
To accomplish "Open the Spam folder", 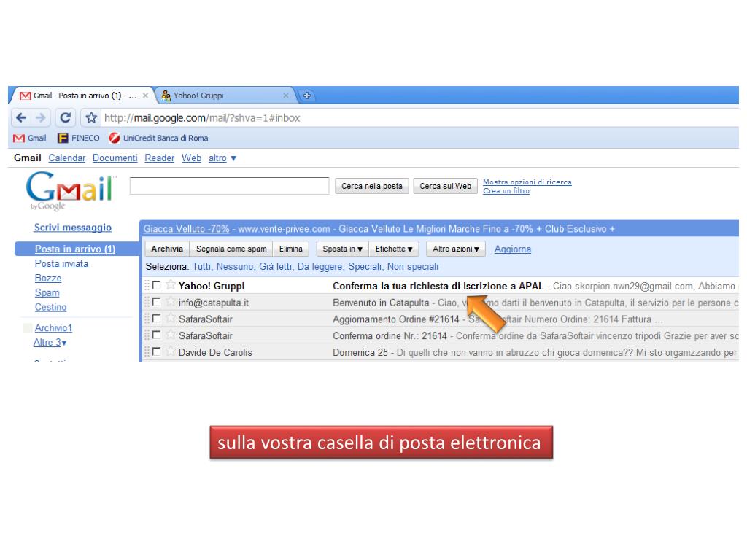I will tap(47, 293).
